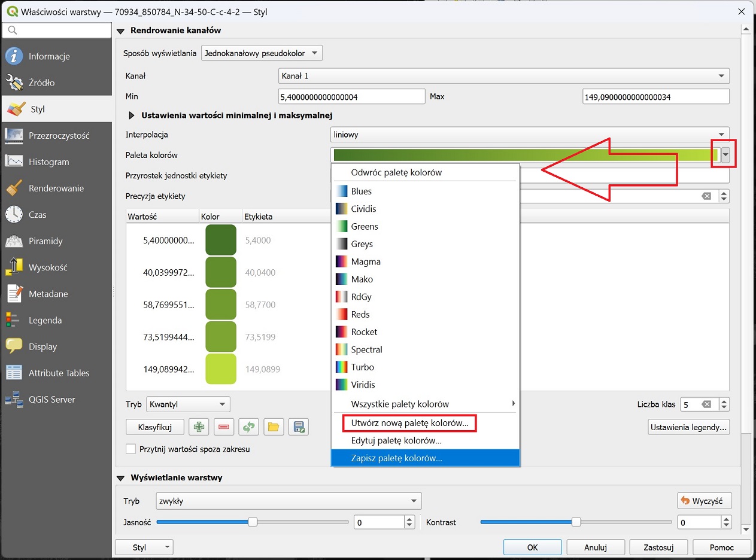Select the Greens color ramp
This screenshot has width=756, height=560.
(425, 226)
